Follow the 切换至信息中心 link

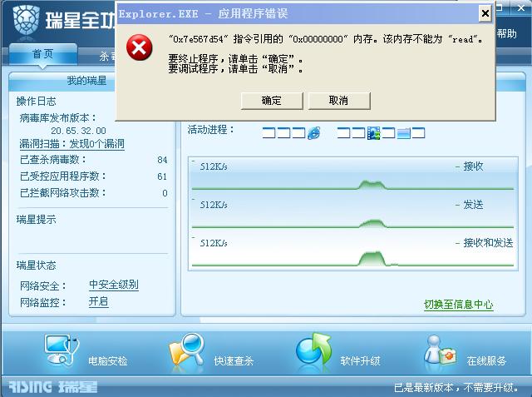[458, 305]
